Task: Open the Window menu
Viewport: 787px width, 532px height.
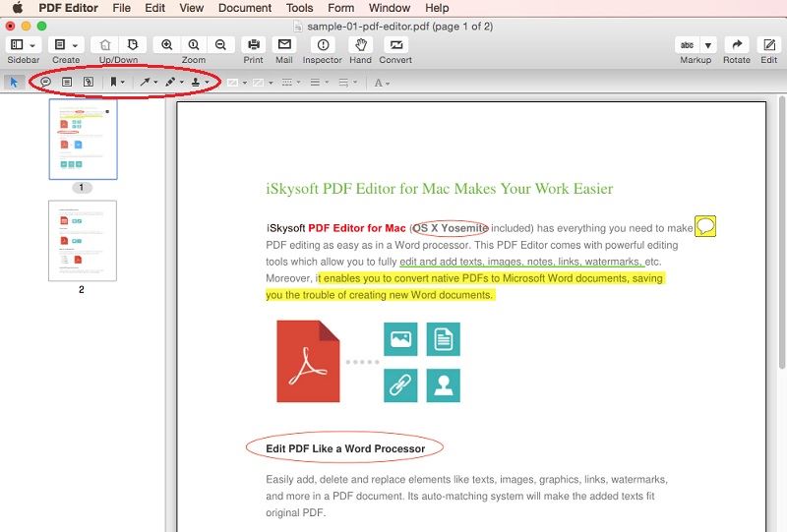Action: (390, 8)
